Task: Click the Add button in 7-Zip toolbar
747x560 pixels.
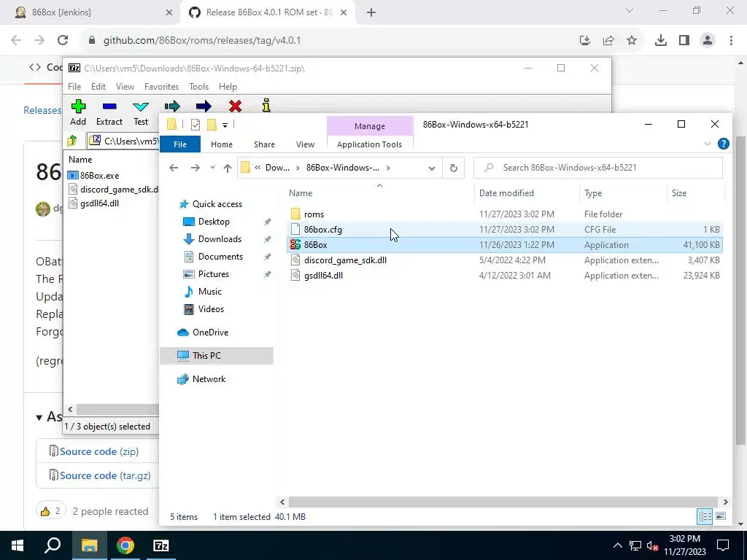Action: point(78,113)
